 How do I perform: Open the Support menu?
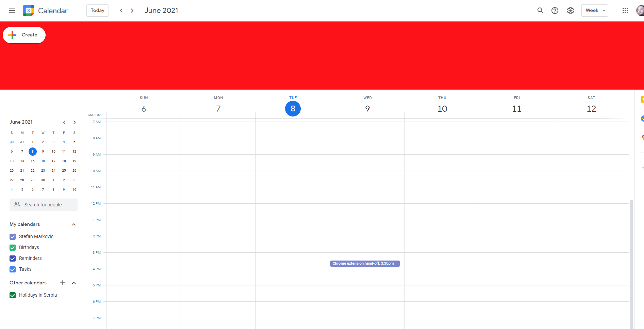click(x=555, y=11)
